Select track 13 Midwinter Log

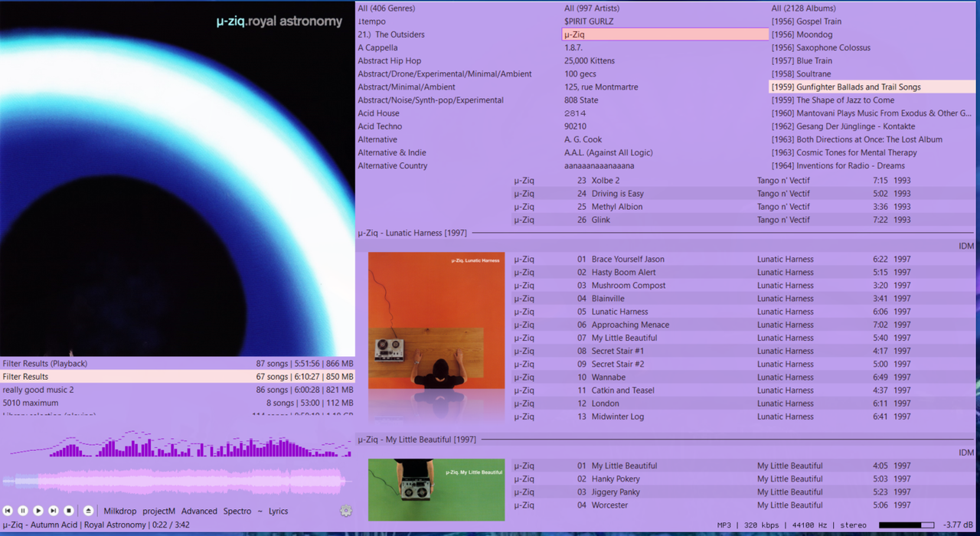coord(743,417)
